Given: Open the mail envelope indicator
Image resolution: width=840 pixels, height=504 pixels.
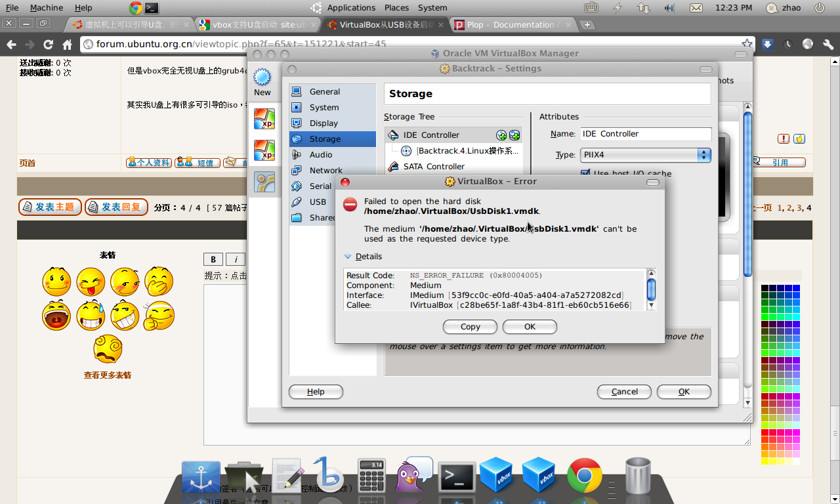Looking at the screenshot, I should coord(696,8).
